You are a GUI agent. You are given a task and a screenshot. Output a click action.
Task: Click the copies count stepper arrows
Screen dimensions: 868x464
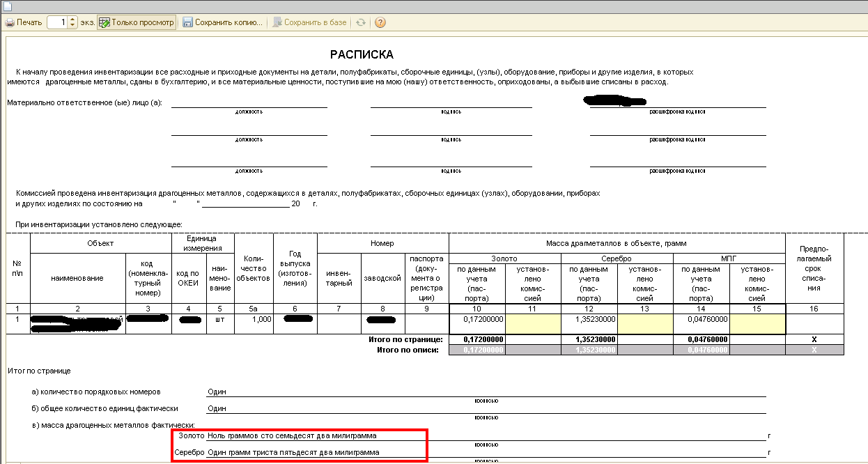[72, 22]
